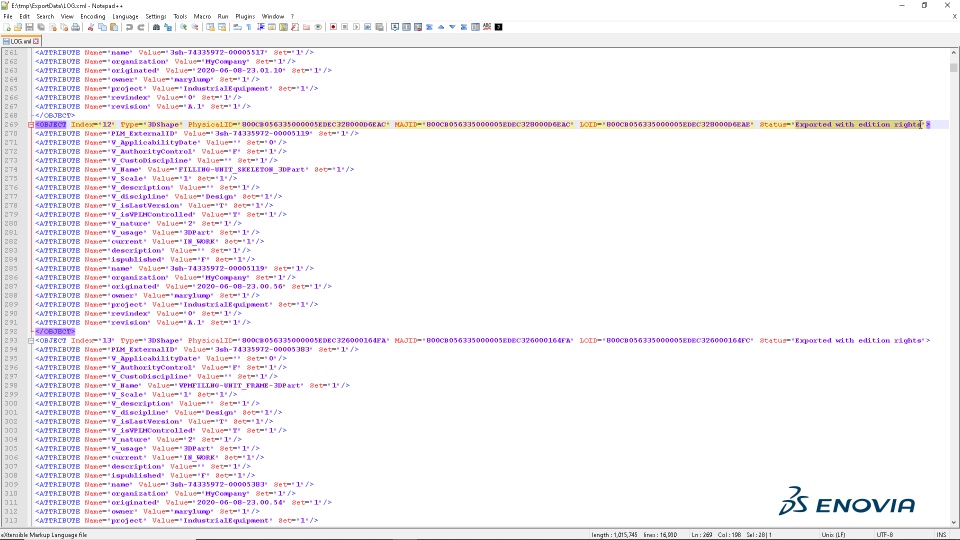Collapse the OBJECT fold at line 293
960x540 pixels.
(31, 340)
